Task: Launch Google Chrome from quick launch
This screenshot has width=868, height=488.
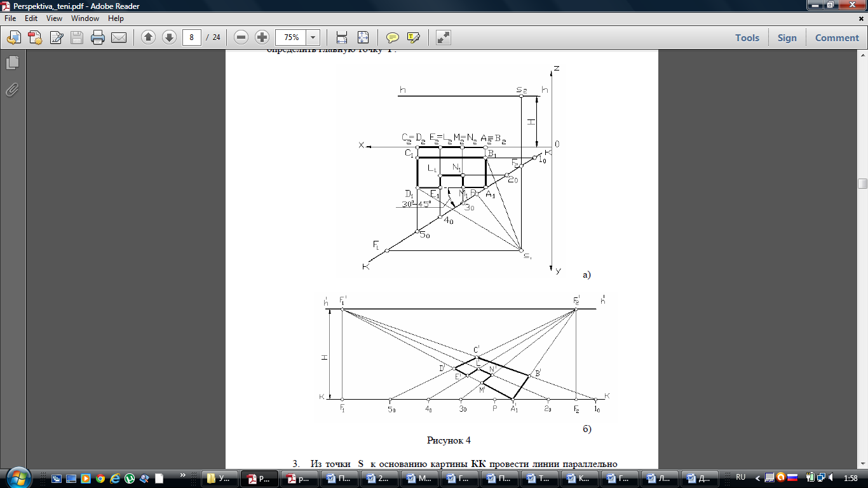Action: pyautogui.click(x=100, y=478)
